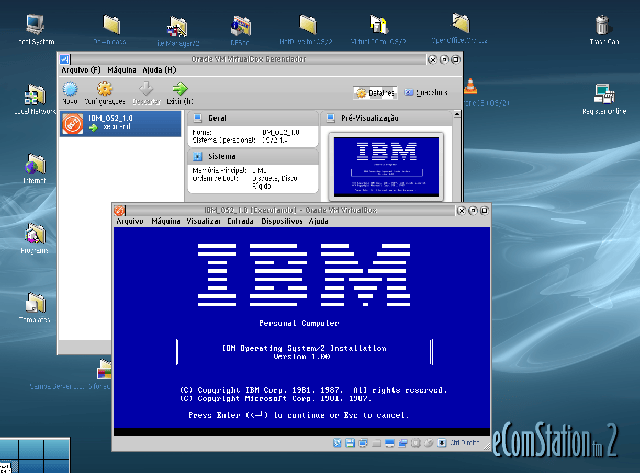
Task: Open Máquina menu in Gerenciador window
Action: (x=122, y=70)
